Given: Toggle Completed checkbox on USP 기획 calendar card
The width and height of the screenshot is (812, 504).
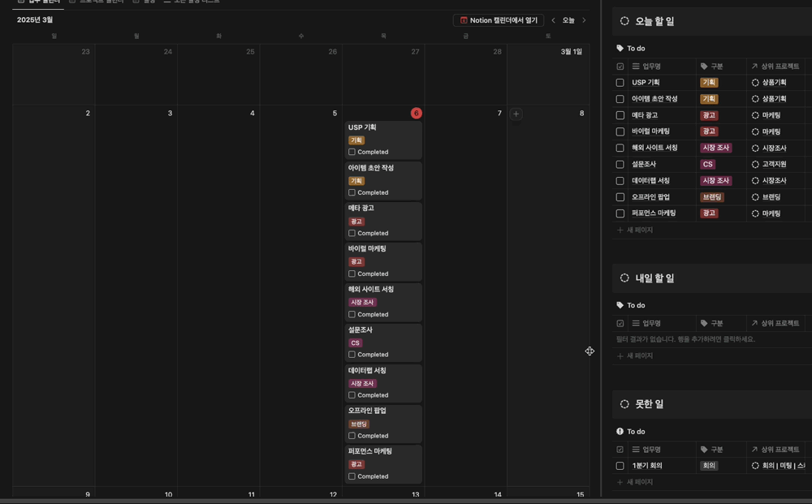Looking at the screenshot, I should point(352,152).
